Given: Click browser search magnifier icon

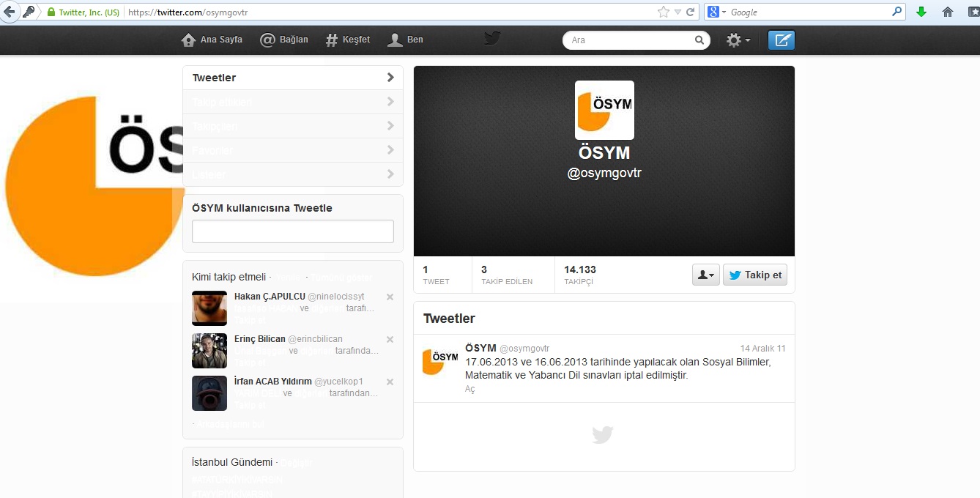Looking at the screenshot, I should tap(897, 12).
